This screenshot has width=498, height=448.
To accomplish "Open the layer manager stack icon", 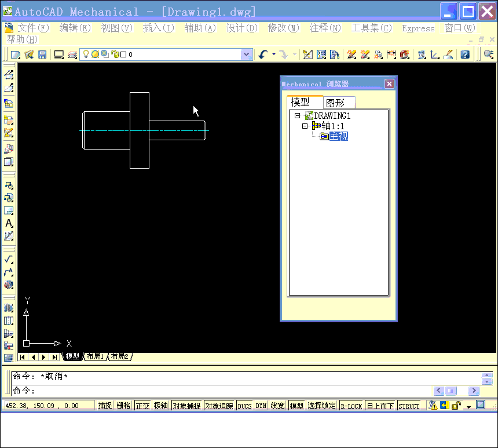I will click(x=72, y=54).
